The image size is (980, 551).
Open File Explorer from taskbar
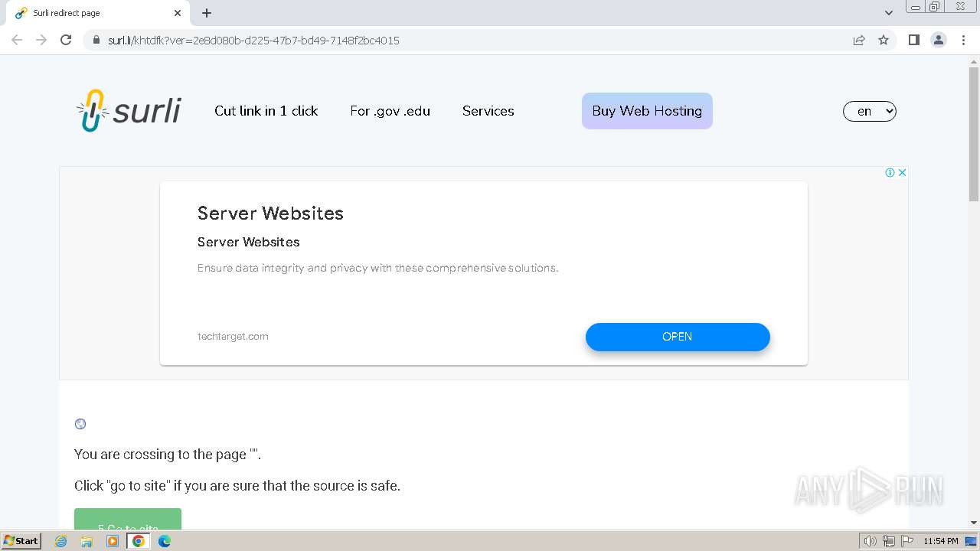pos(87,541)
